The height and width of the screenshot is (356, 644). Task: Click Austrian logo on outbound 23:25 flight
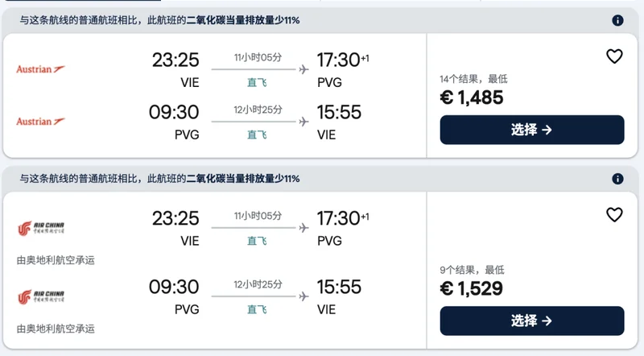coord(40,69)
